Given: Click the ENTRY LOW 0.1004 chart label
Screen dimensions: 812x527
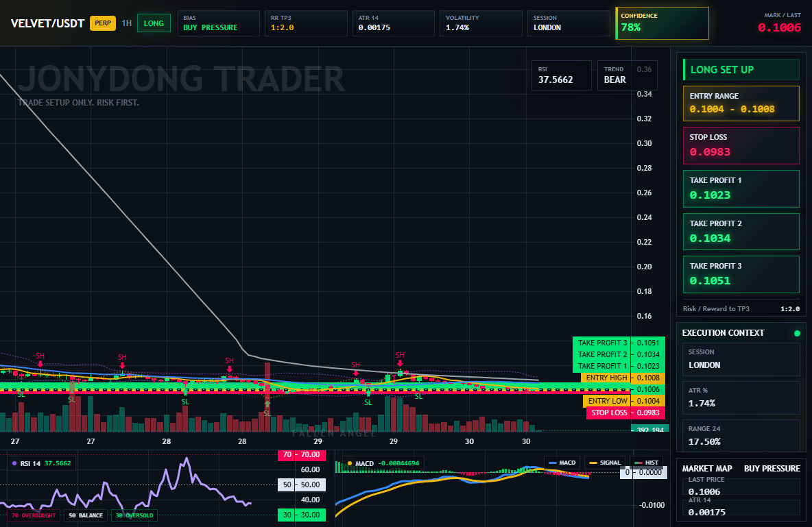Looking at the screenshot, I should (623, 401).
